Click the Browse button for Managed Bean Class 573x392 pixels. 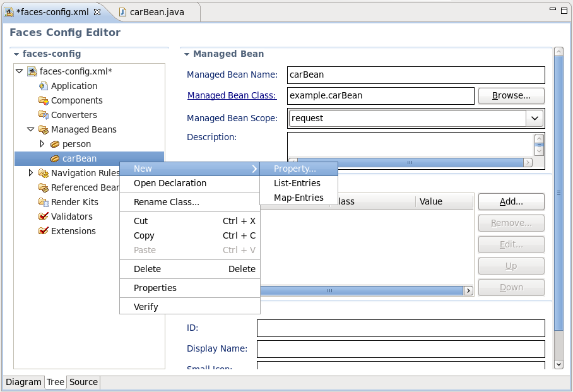click(511, 95)
